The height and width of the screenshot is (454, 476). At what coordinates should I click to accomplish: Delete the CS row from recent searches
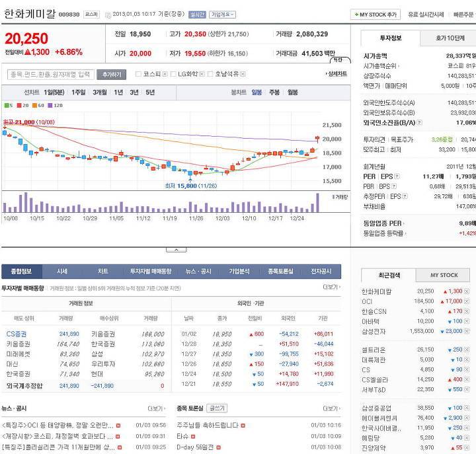467,369
